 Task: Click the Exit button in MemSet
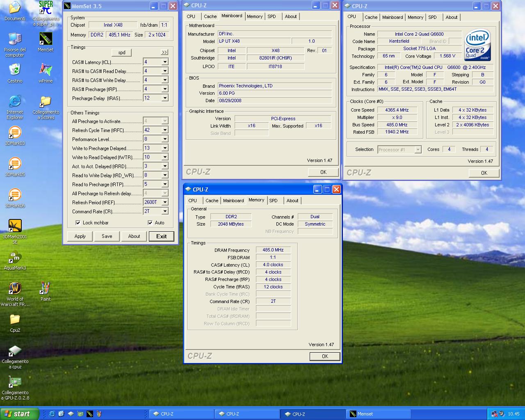[x=161, y=236]
